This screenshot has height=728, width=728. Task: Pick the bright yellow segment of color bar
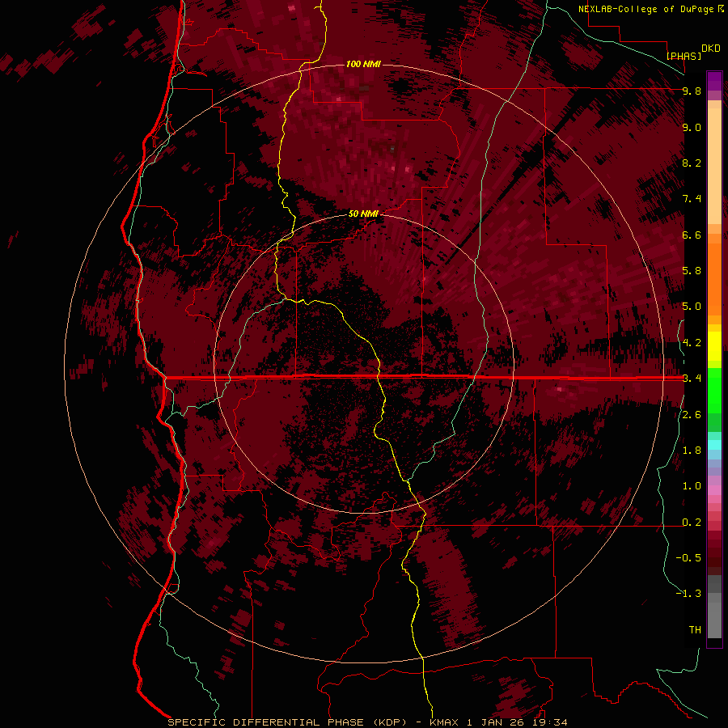coord(714,346)
